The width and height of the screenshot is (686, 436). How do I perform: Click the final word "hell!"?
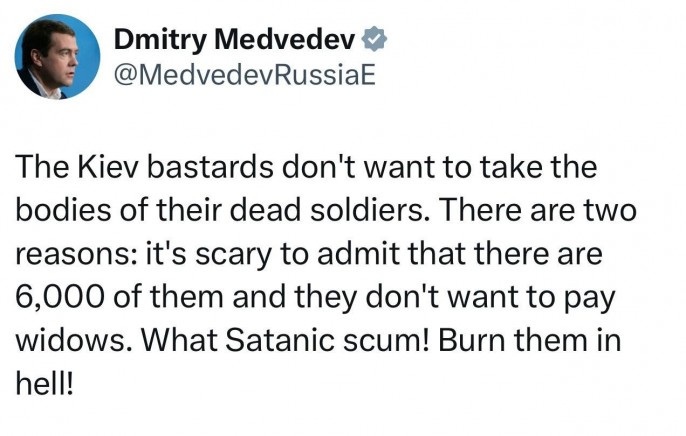[44, 381]
